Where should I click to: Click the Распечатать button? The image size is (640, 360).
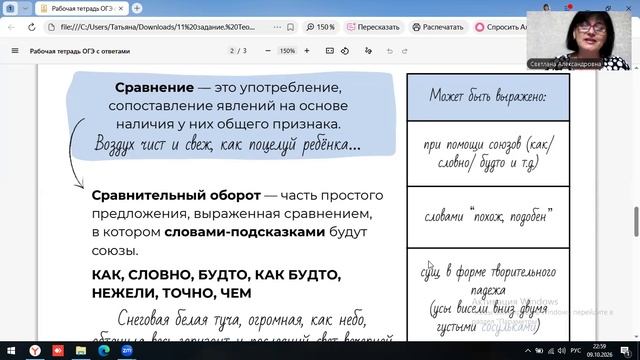pyautogui.click(x=438, y=27)
